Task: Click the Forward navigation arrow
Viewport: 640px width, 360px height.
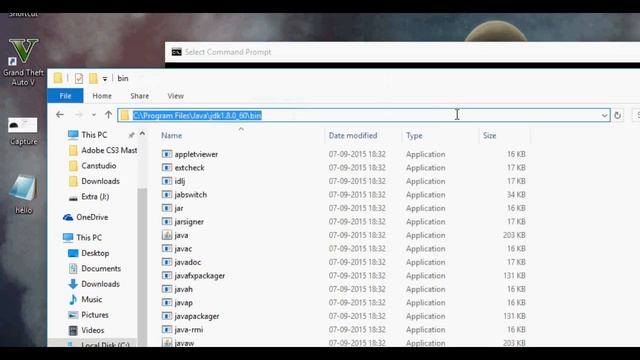Action: (x=79, y=115)
